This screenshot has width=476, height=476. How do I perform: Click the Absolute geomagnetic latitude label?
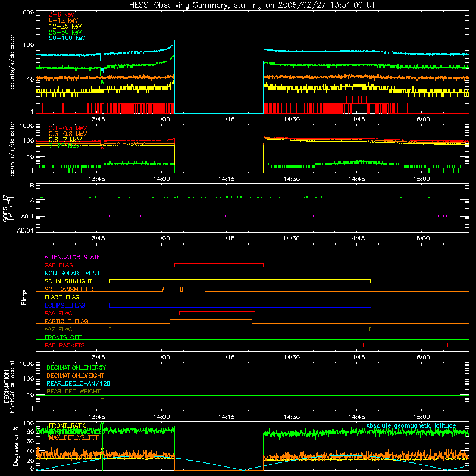point(411,425)
